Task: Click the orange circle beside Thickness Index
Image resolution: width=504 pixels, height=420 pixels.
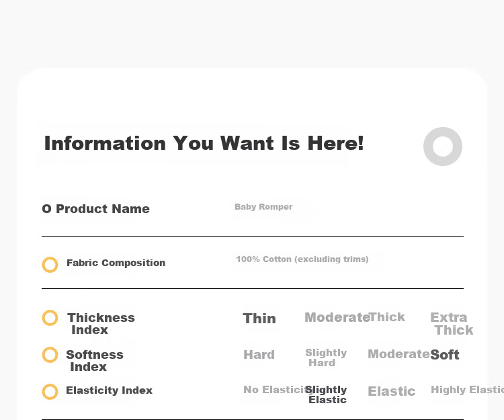Action: coord(50,318)
